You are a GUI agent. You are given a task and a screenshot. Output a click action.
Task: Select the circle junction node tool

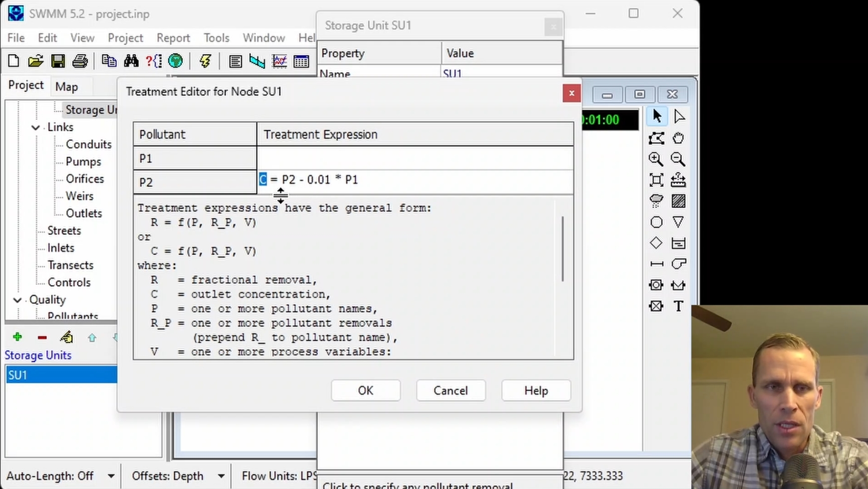[656, 222]
